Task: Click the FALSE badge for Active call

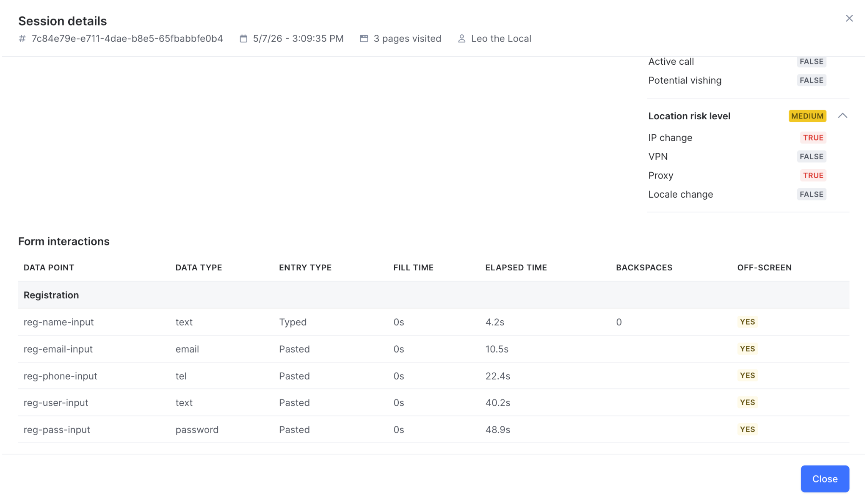Action: (x=811, y=61)
